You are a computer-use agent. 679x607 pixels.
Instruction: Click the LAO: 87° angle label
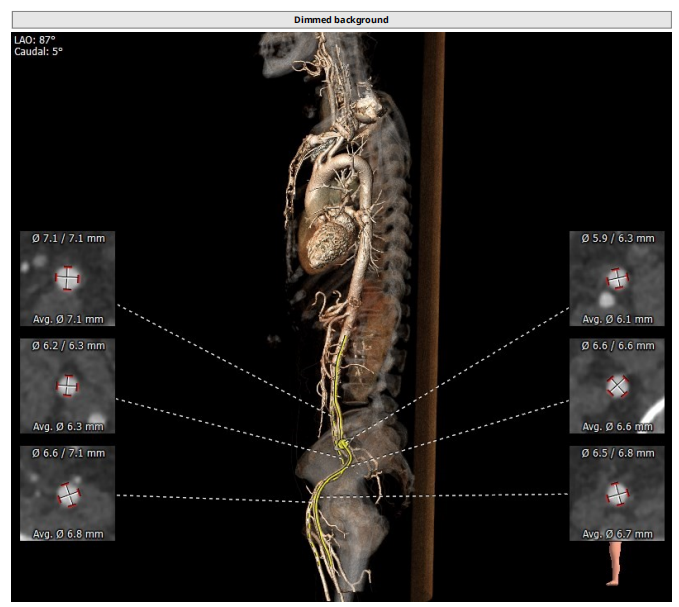34,39
